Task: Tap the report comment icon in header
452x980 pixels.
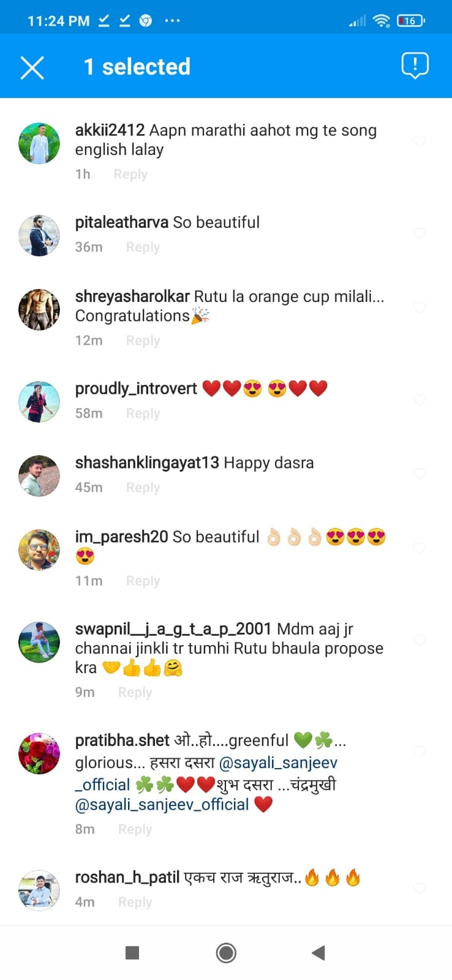Action: point(415,66)
